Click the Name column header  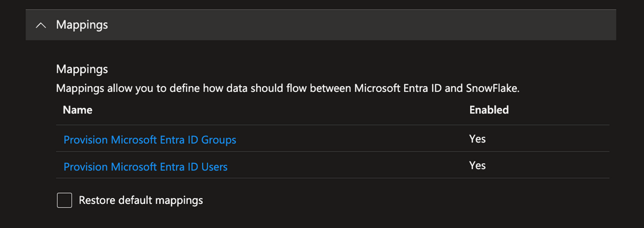(x=78, y=110)
